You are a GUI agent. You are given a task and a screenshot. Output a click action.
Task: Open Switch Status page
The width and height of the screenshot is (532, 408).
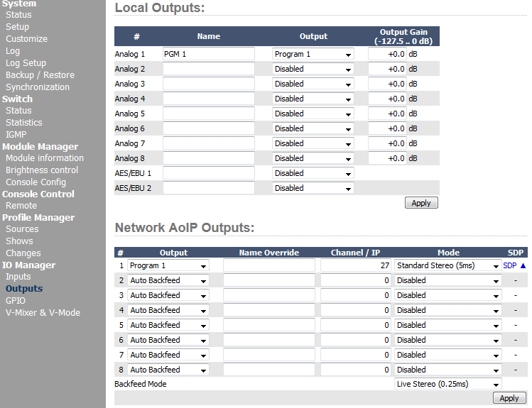[18, 111]
